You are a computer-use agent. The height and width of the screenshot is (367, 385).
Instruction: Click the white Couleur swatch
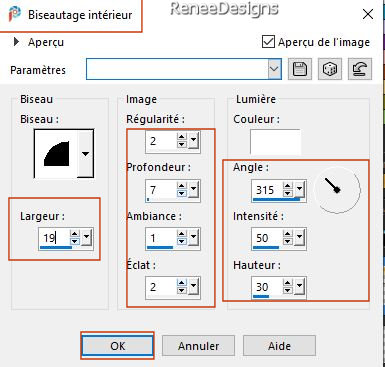[275, 142]
